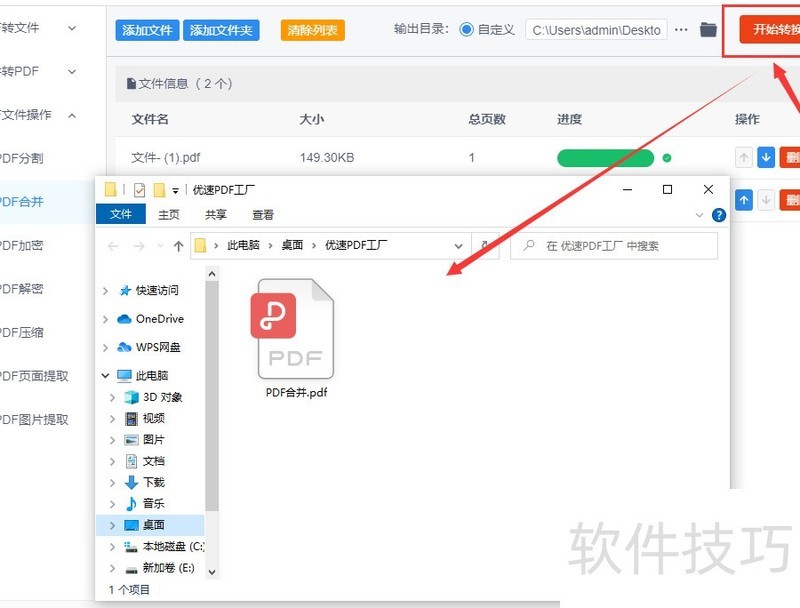Open PDF分割 in the sidebar
The height and width of the screenshot is (608, 800).
pyautogui.click(x=21, y=158)
